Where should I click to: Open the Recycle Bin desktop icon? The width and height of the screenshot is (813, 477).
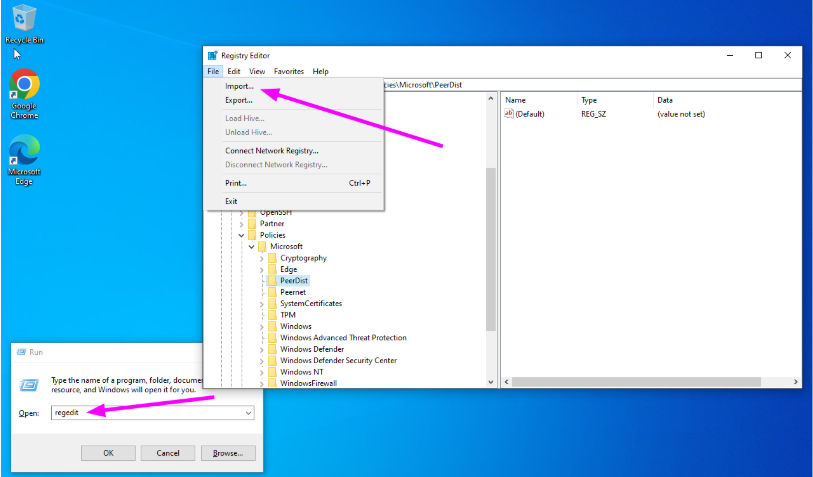[24, 24]
